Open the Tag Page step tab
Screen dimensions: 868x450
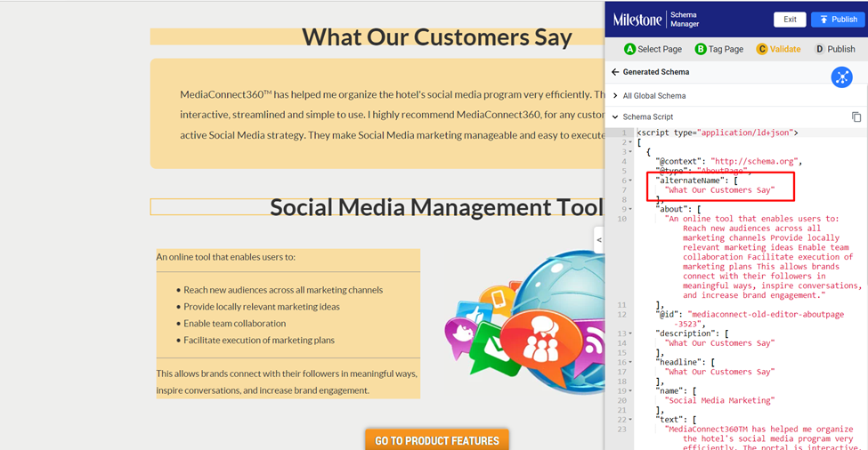[719, 49]
